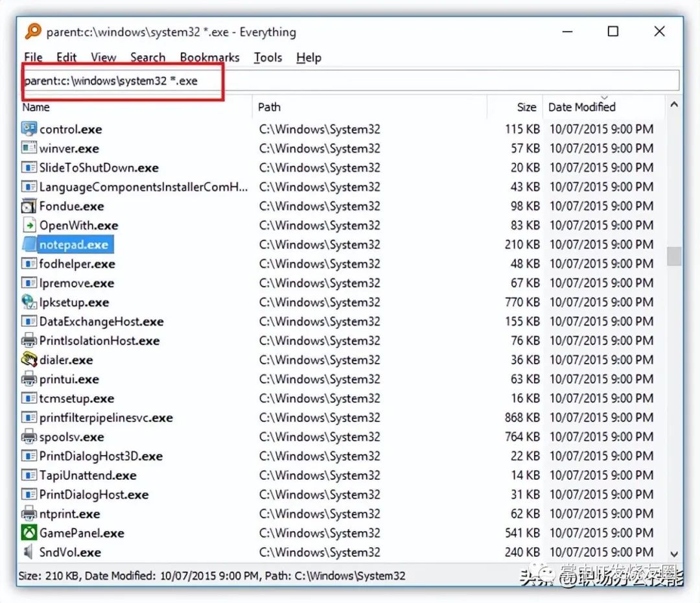700x603 pixels.
Task: Click the lpksetup.exe globe icon
Action: [29, 302]
